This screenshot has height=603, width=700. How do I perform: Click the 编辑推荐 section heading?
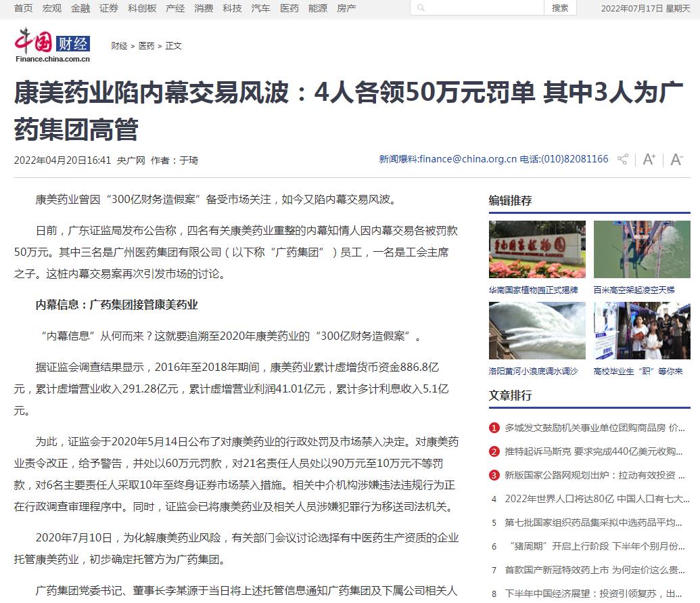pyautogui.click(x=510, y=200)
